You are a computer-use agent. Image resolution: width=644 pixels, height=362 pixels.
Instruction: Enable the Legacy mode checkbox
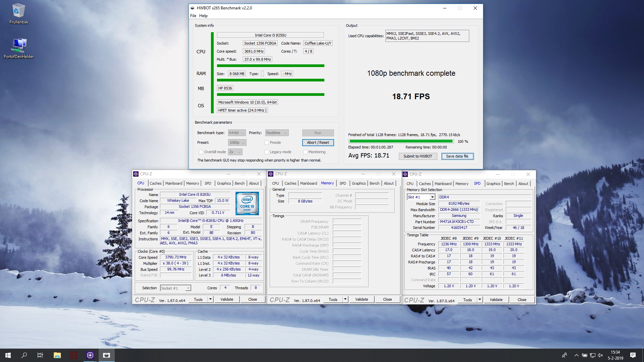pos(267,152)
